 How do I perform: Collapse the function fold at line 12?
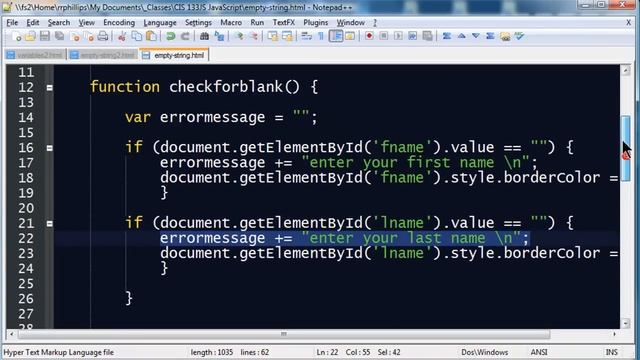pyautogui.click(x=49, y=87)
